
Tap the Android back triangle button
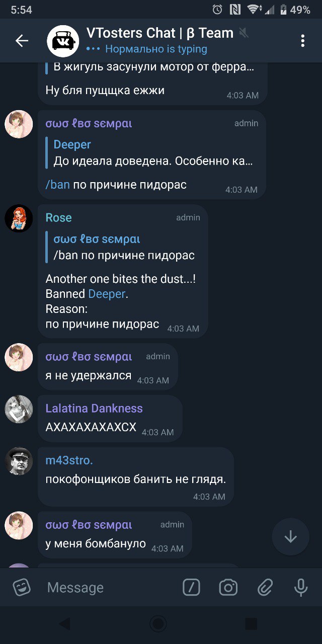pyautogui.click(x=64, y=624)
